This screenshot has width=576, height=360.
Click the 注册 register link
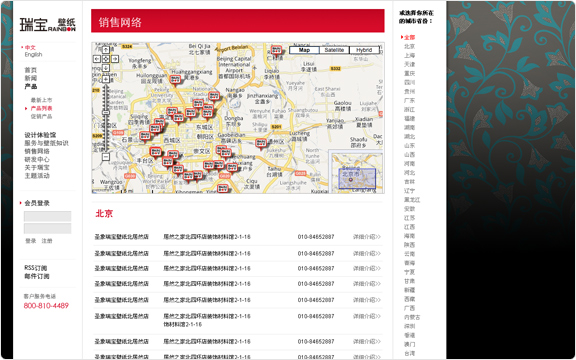tap(47, 241)
